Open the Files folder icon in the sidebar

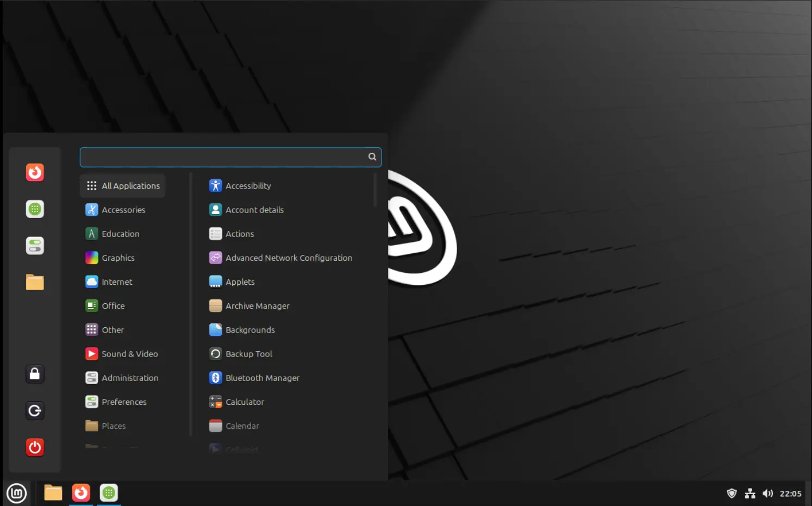(x=35, y=282)
